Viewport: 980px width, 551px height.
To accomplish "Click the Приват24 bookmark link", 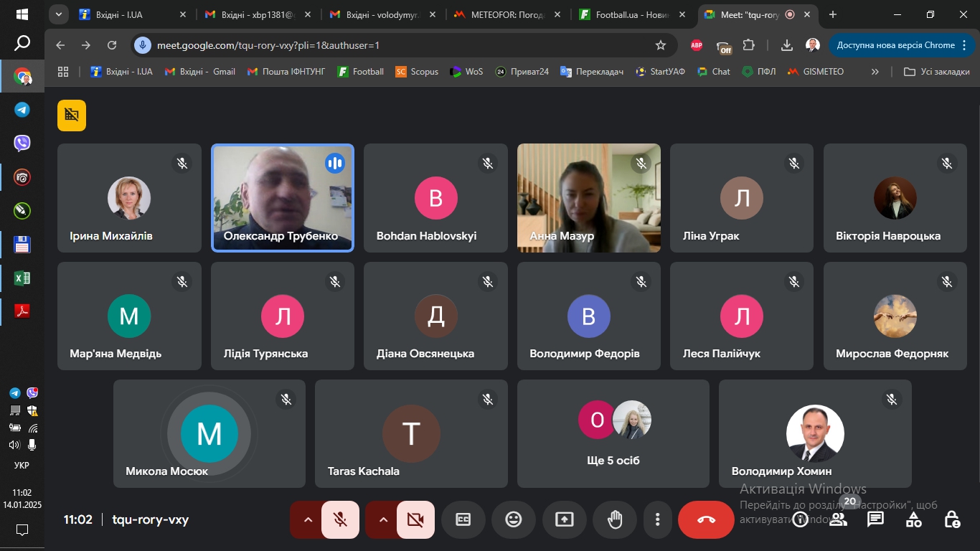I will [522, 72].
